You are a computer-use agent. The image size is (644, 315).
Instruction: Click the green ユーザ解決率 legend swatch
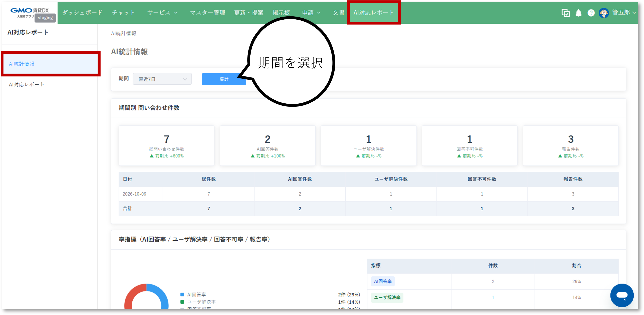click(182, 302)
